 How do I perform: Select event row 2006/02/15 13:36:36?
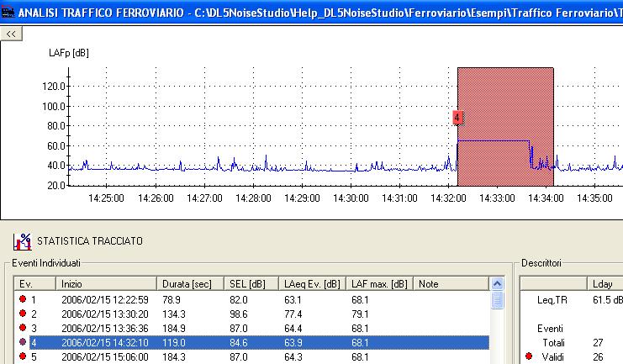pos(252,328)
